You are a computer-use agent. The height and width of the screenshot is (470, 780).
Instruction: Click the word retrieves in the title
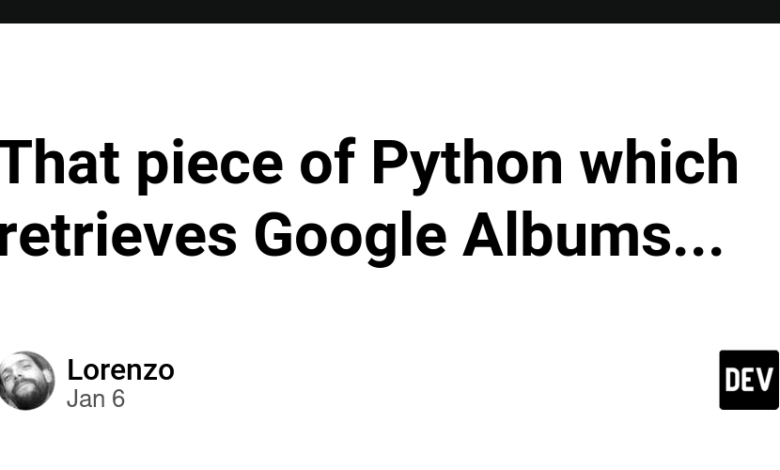pyautogui.click(x=118, y=235)
